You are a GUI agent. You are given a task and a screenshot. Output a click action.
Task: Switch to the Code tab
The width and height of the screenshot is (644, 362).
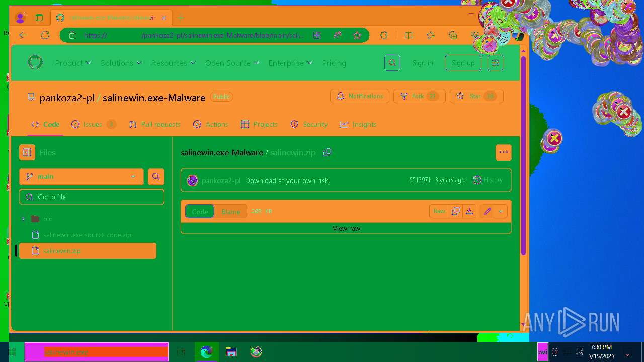pyautogui.click(x=45, y=124)
